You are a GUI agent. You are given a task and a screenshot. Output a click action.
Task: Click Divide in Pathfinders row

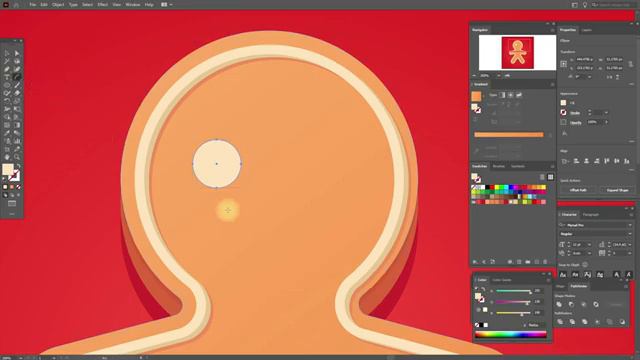(x=560, y=322)
